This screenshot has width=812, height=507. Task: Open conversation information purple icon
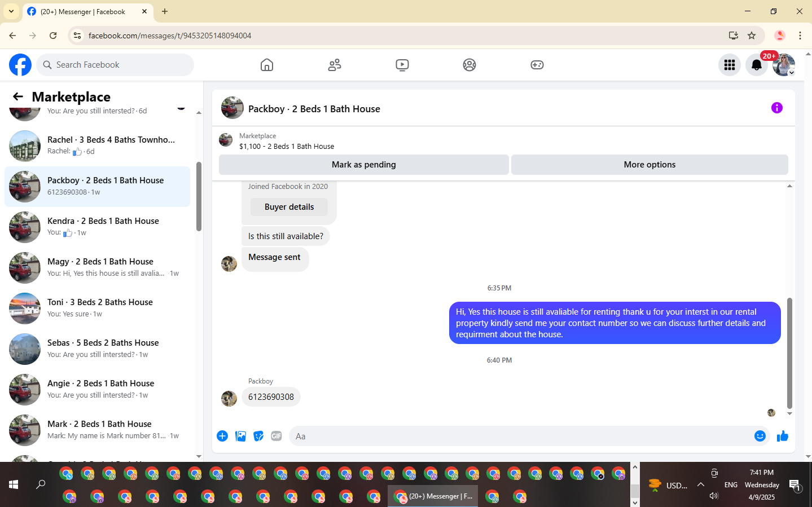(777, 108)
